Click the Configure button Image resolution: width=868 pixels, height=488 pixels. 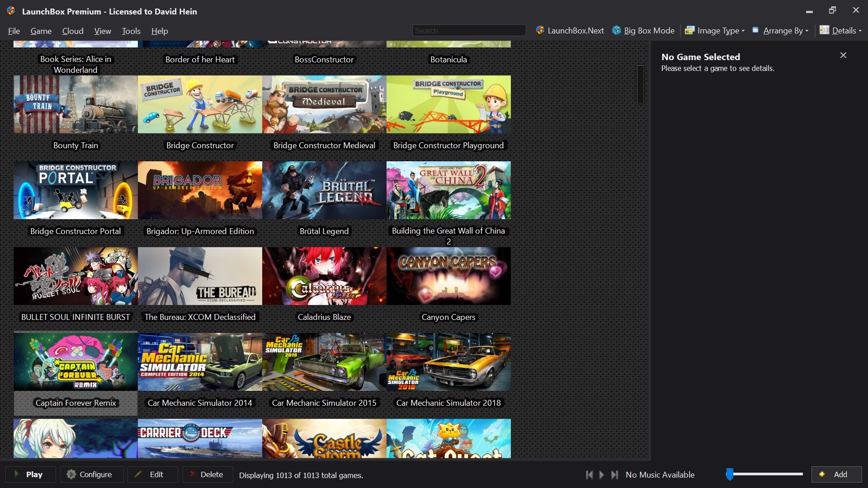[x=92, y=474]
